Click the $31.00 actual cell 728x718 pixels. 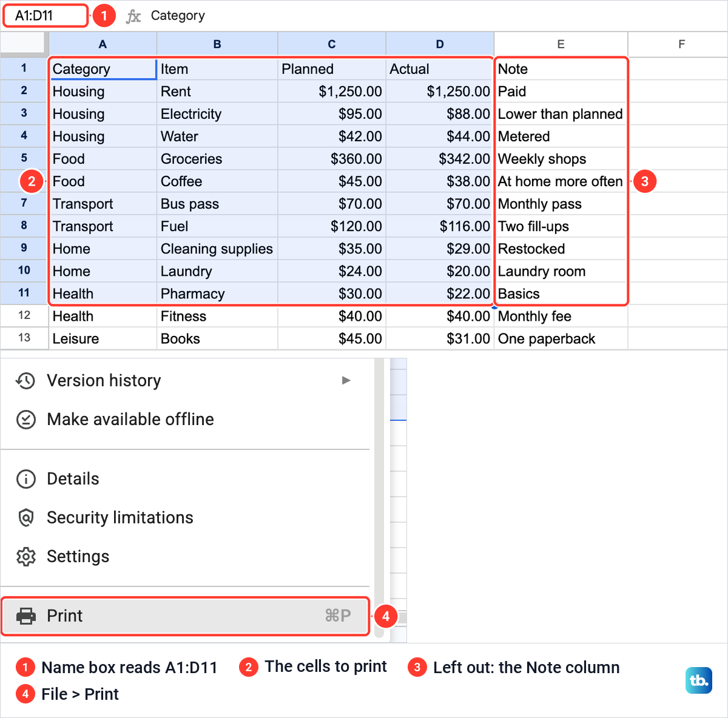[x=440, y=338]
